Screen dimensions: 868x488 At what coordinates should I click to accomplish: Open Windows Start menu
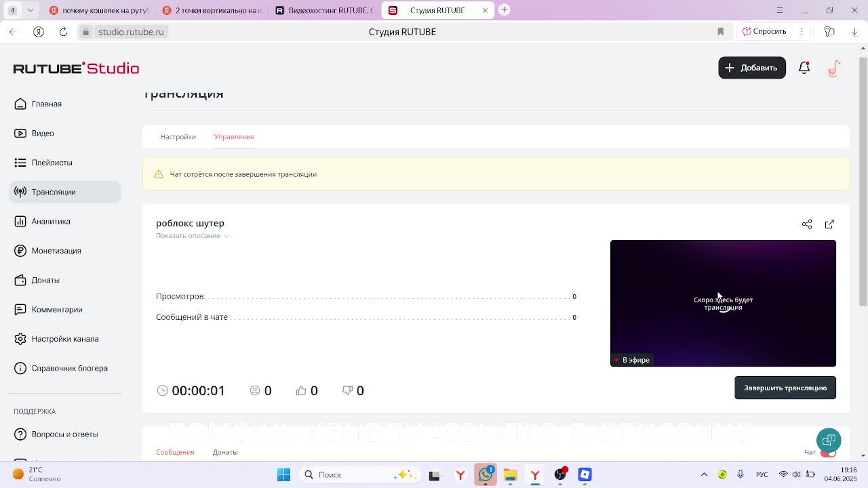(283, 474)
